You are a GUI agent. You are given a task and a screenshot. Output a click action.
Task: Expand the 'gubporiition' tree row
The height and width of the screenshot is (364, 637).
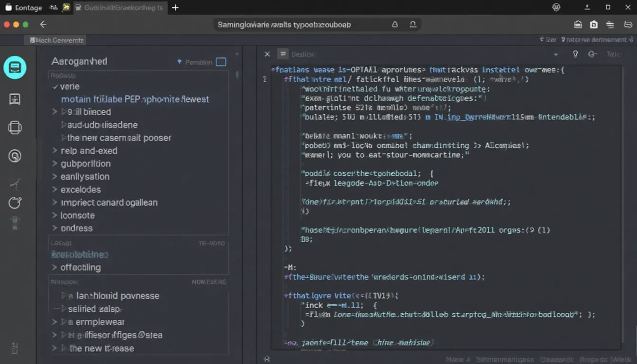(x=55, y=164)
